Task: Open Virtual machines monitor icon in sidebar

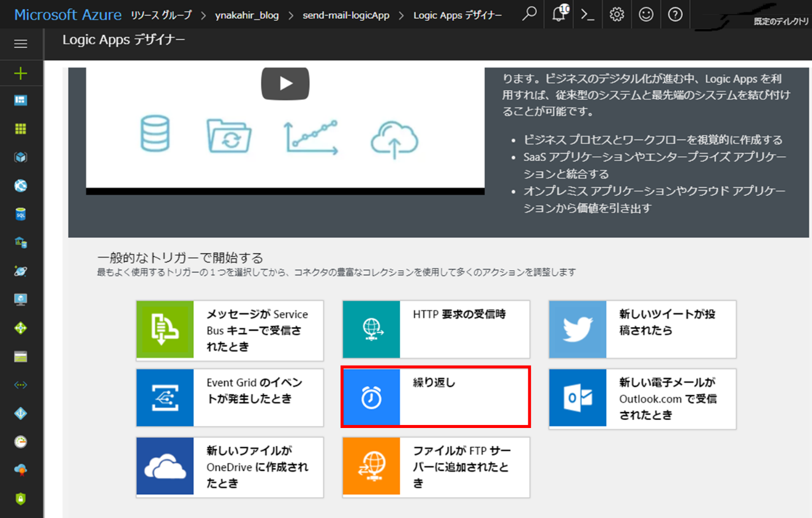Action: (x=21, y=299)
